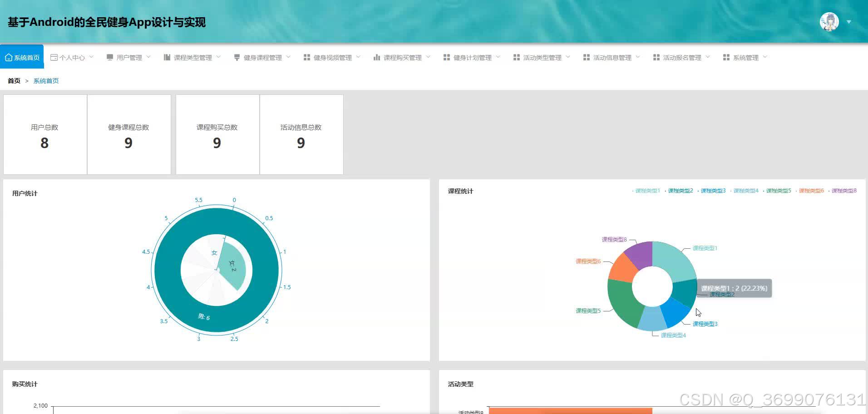Click the 用户管理 monitor icon

pos(110,57)
